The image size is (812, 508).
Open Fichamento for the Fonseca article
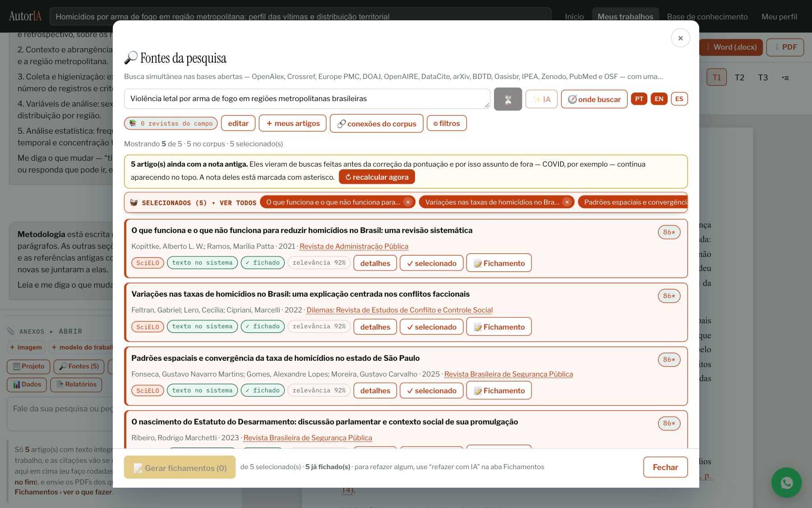coord(499,390)
